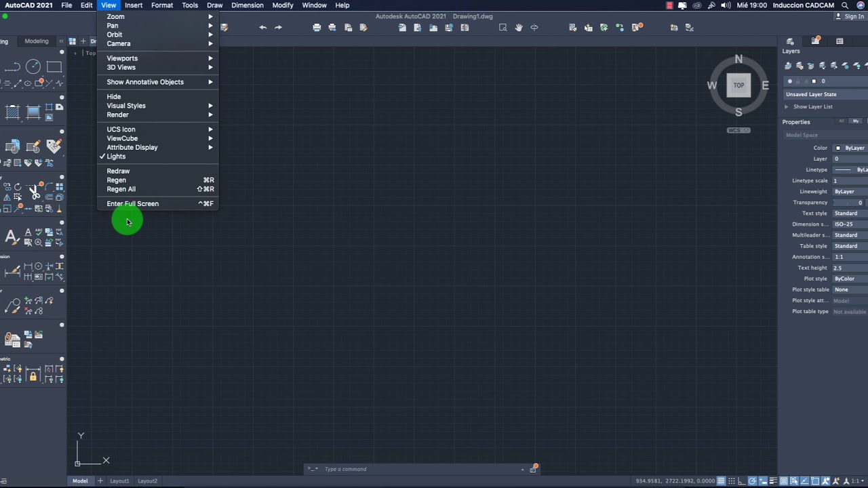
Task: Click the Color ByLayer swatch in Properties
Action: 838,148
